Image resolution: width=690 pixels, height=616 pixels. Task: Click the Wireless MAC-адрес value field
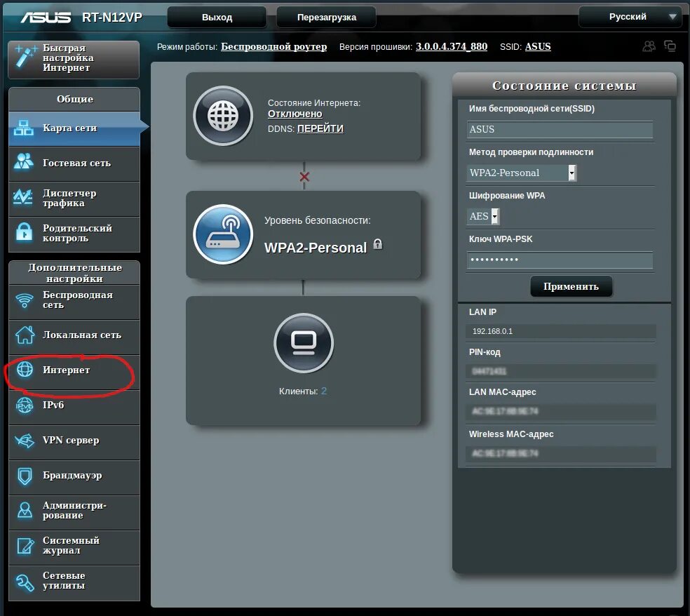(561, 453)
